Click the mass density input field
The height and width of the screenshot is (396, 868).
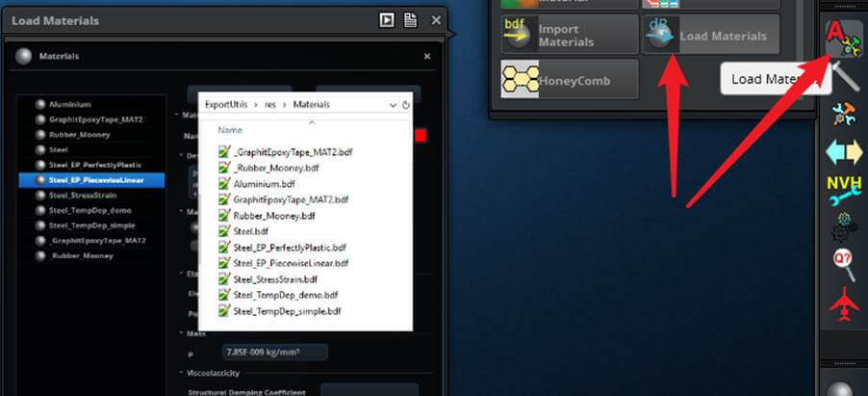click(274, 353)
